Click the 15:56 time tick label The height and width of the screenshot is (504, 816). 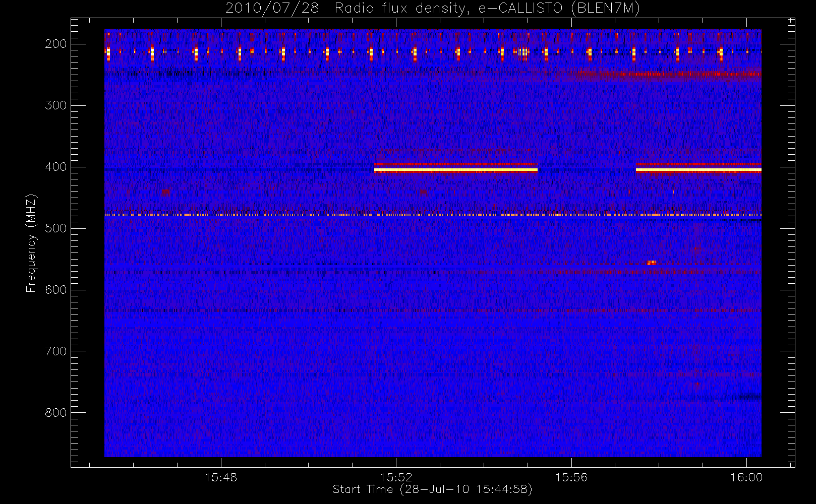(x=571, y=477)
